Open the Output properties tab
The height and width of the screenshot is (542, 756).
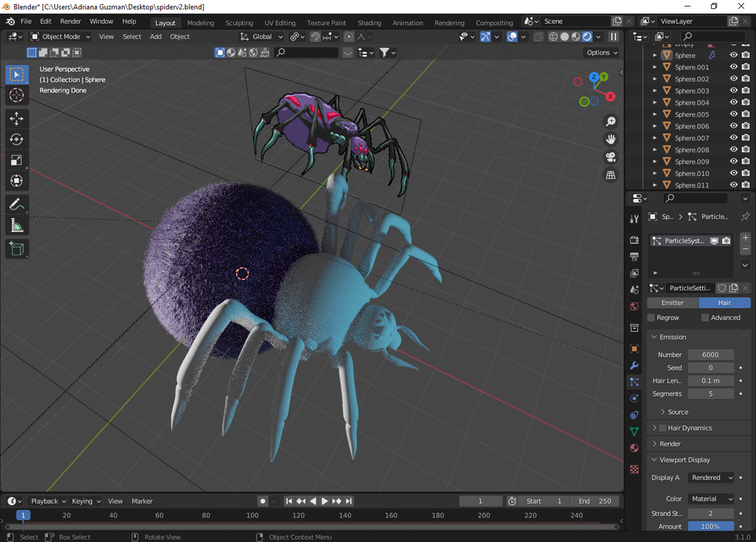tap(635, 257)
